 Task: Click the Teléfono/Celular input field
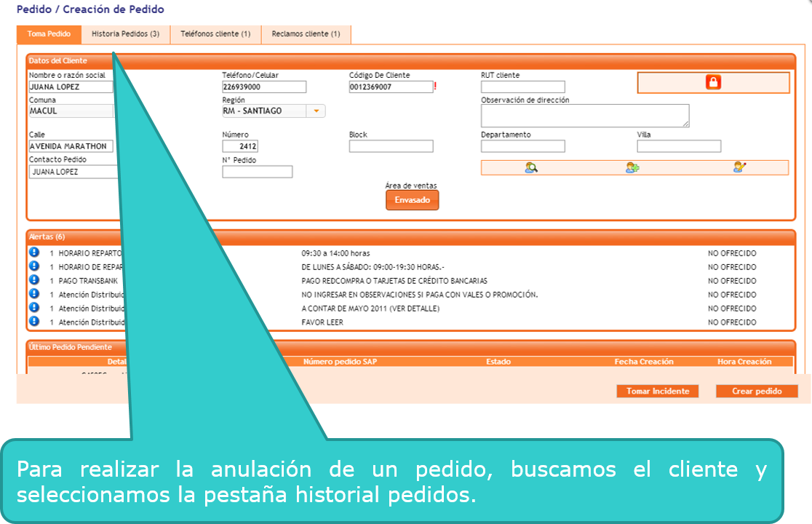click(x=264, y=87)
